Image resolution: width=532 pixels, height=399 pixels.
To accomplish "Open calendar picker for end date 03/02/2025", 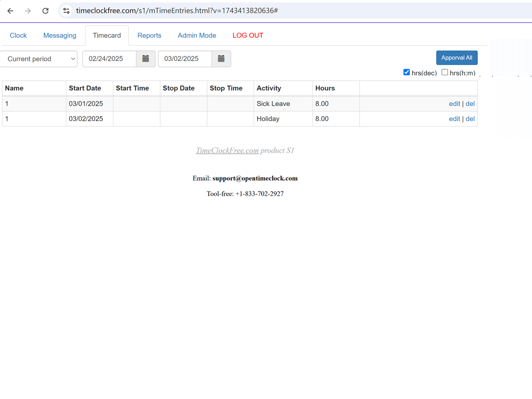I will (x=221, y=59).
